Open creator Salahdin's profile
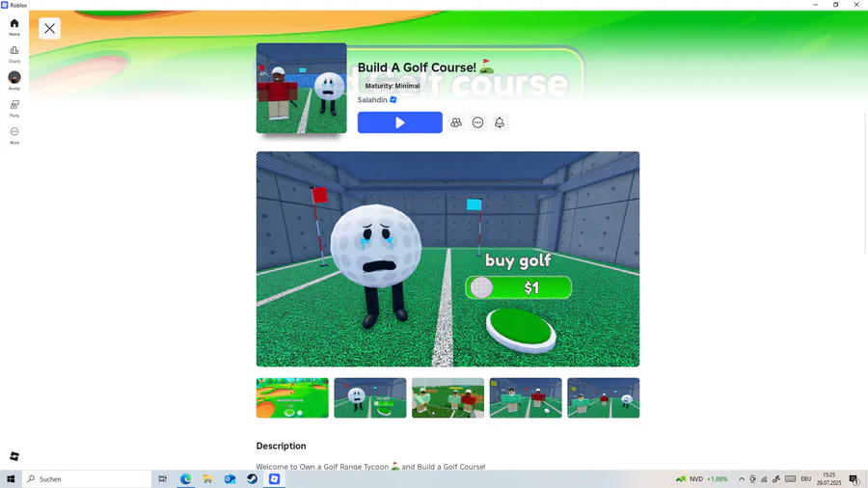Viewport: 868px width, 488px height. point(372,99)
